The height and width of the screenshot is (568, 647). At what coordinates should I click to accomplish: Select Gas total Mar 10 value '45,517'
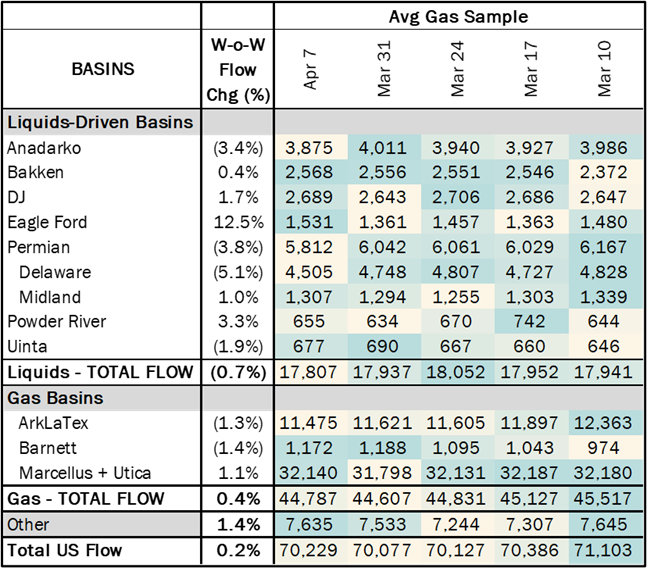[x=603, y=499]
